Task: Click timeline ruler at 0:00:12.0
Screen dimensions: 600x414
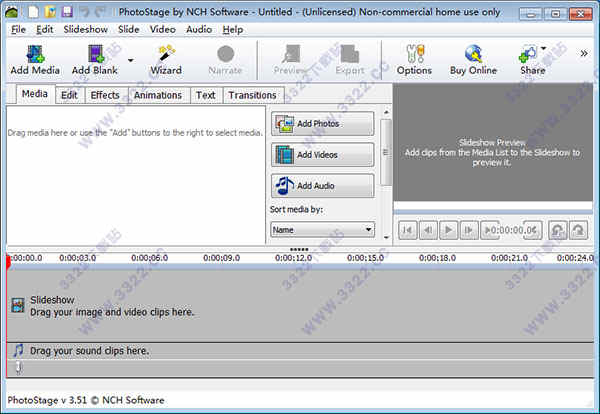Action: (x=293, y=258)
